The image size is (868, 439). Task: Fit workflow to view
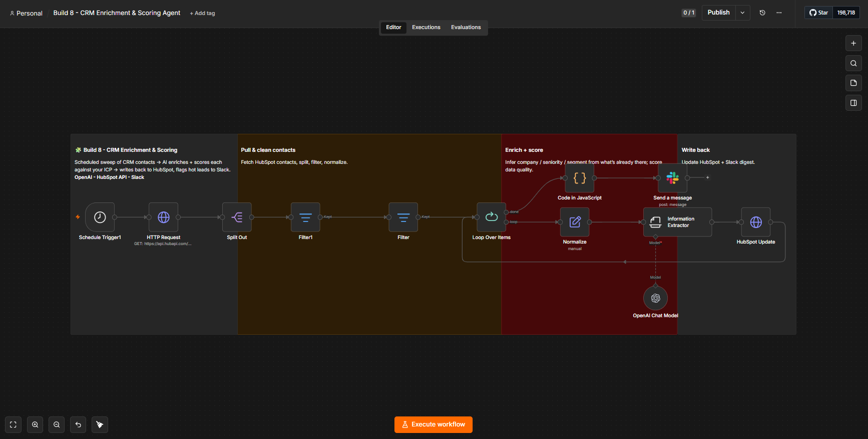pos(13,424)
